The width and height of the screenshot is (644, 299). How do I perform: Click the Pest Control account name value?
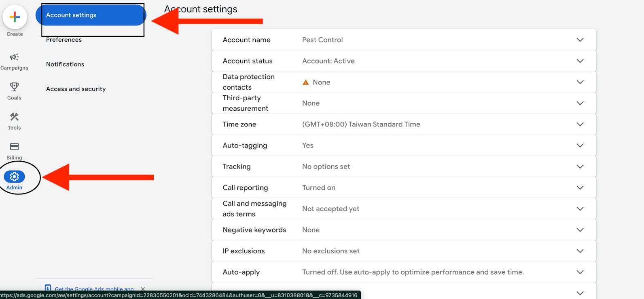322,40
